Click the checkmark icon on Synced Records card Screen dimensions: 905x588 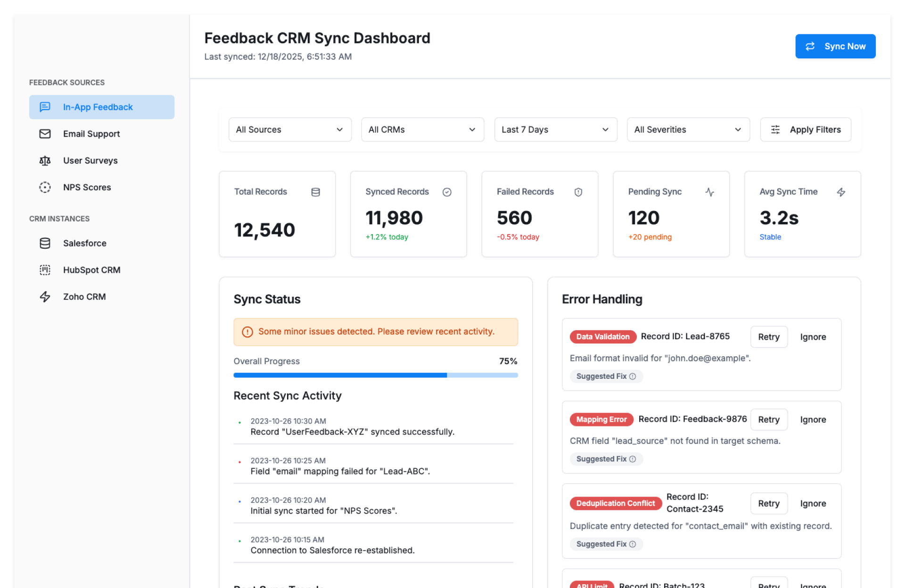tap(447, 192)
